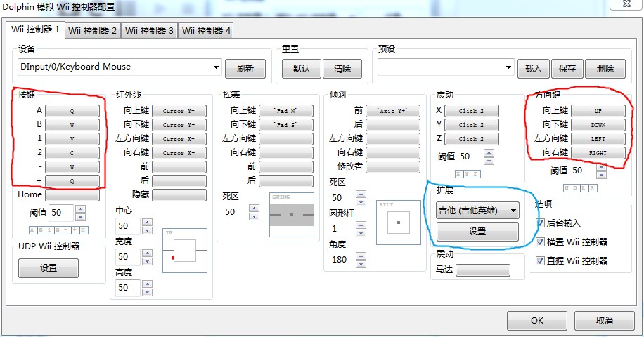
Task: Click the 刷新 button
Action: (245, 69)
